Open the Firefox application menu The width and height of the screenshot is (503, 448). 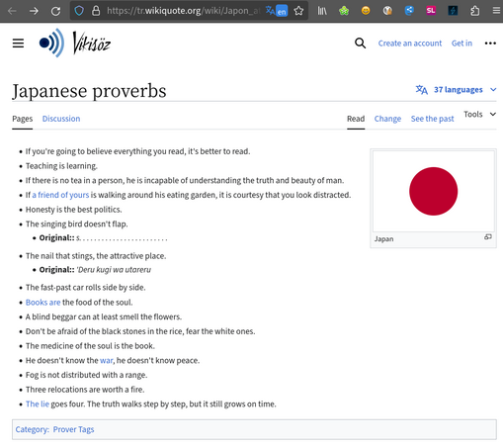point(496,11)
